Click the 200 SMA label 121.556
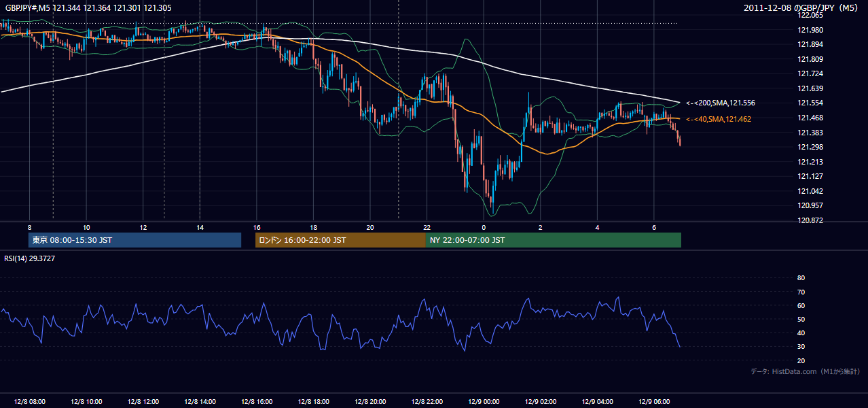 720,103
